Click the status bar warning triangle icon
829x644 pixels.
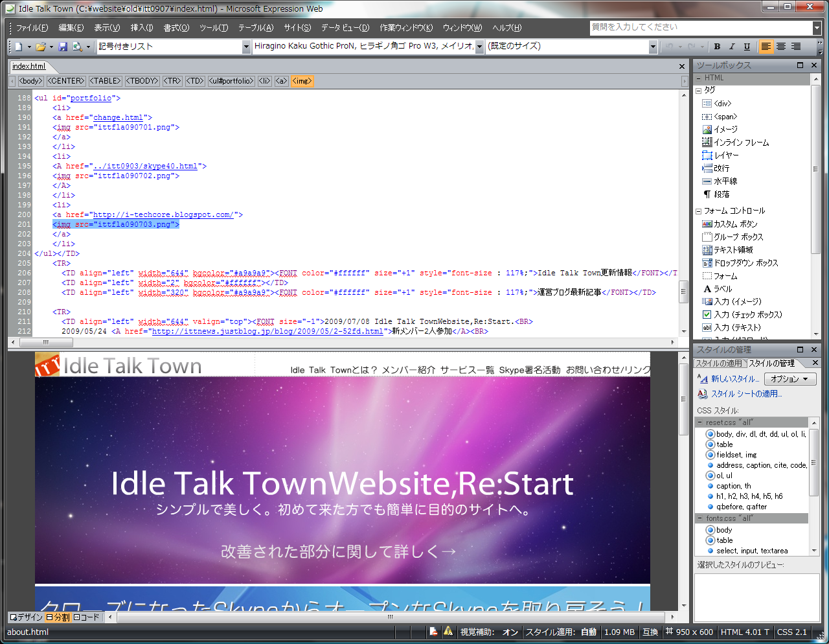click(448, 632)
